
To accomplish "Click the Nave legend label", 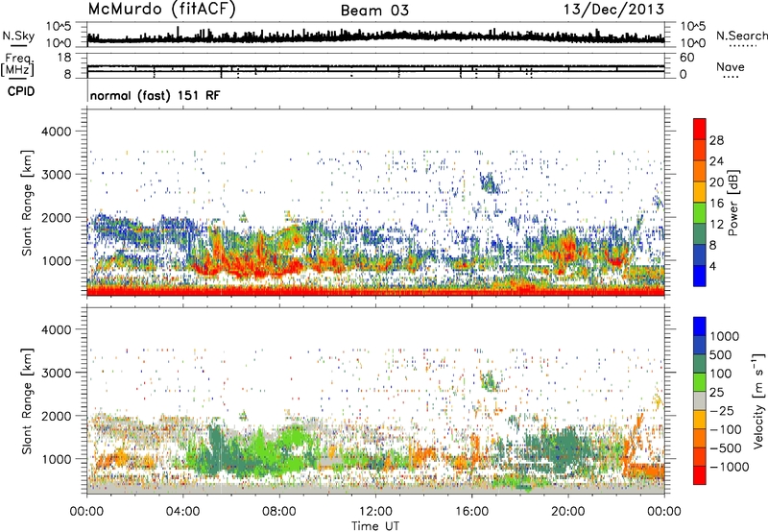I will tap(731, 66).
